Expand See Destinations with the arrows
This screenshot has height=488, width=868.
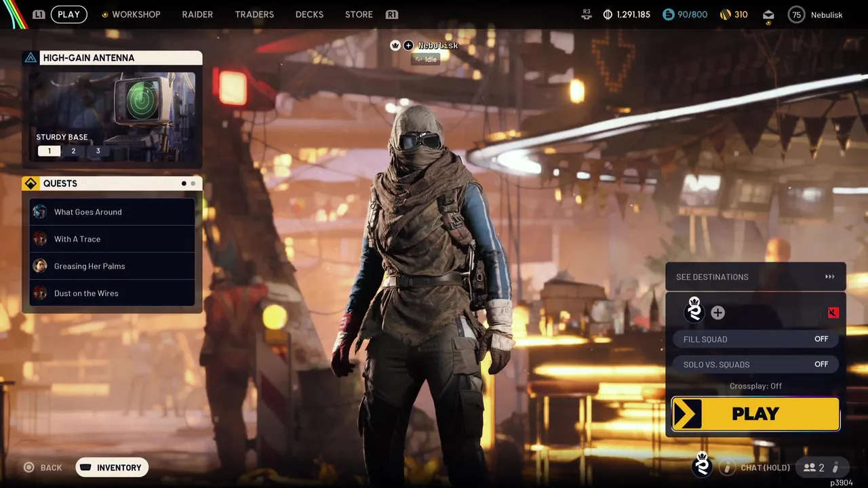coord(829,277)
